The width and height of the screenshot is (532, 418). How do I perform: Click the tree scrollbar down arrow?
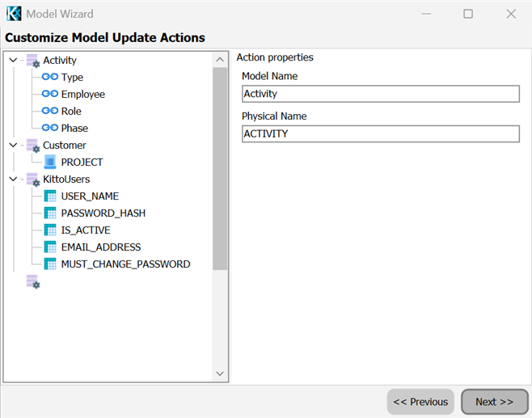coord(220,374)
